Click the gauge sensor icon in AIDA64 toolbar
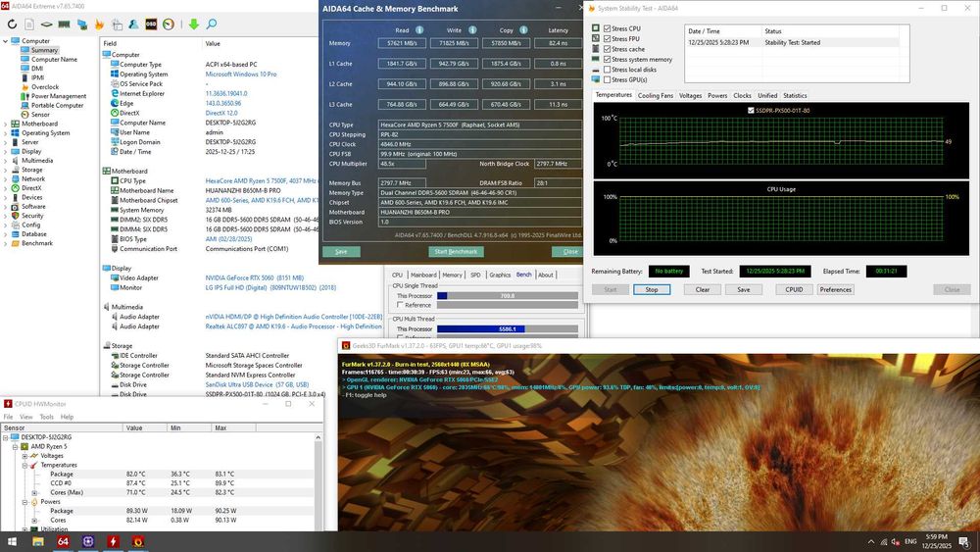The height and width of the screenshot is (552, 980). point(169,25)
